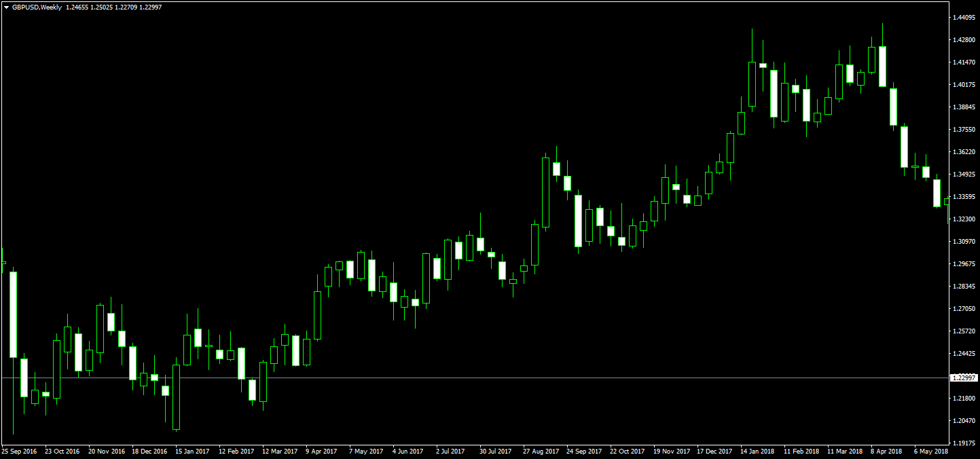
Task: Click the 25 Sep 2016 date label
Action: point(19,451)
